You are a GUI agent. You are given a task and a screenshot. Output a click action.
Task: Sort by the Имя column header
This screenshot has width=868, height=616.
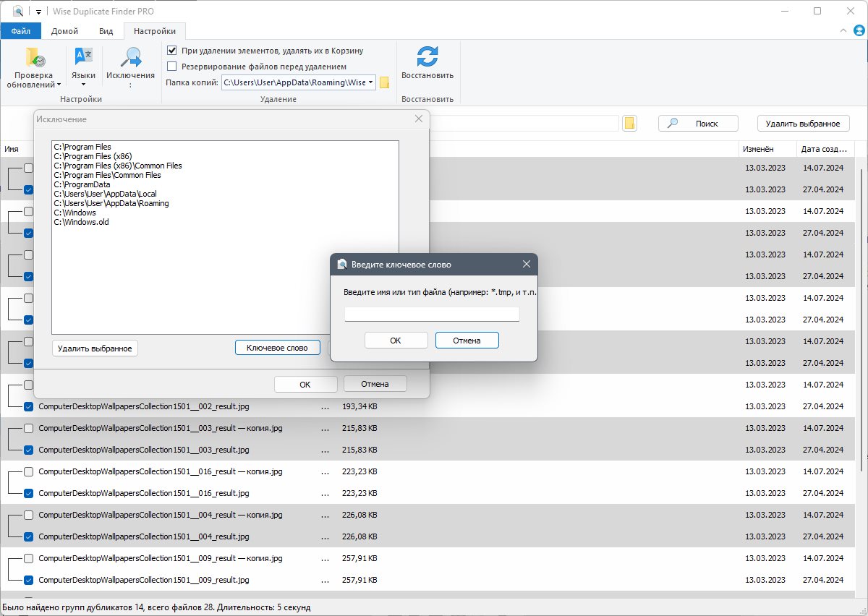12,149
